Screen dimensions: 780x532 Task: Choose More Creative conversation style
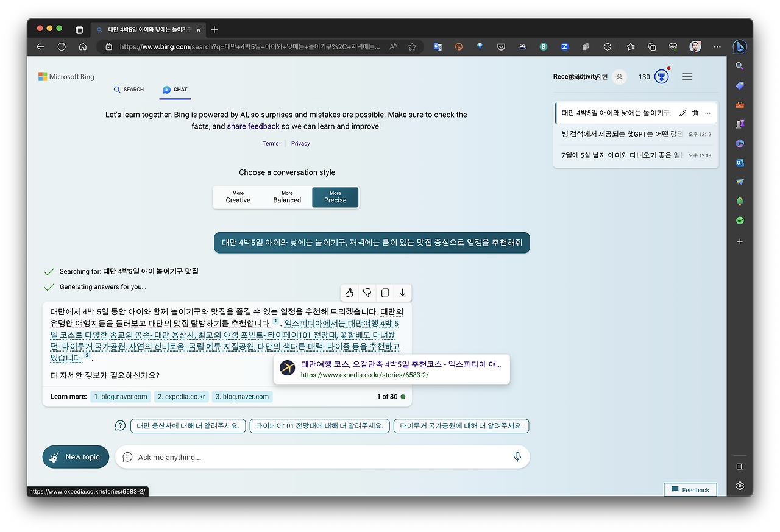pyautogui.click(x=238, y=197)
